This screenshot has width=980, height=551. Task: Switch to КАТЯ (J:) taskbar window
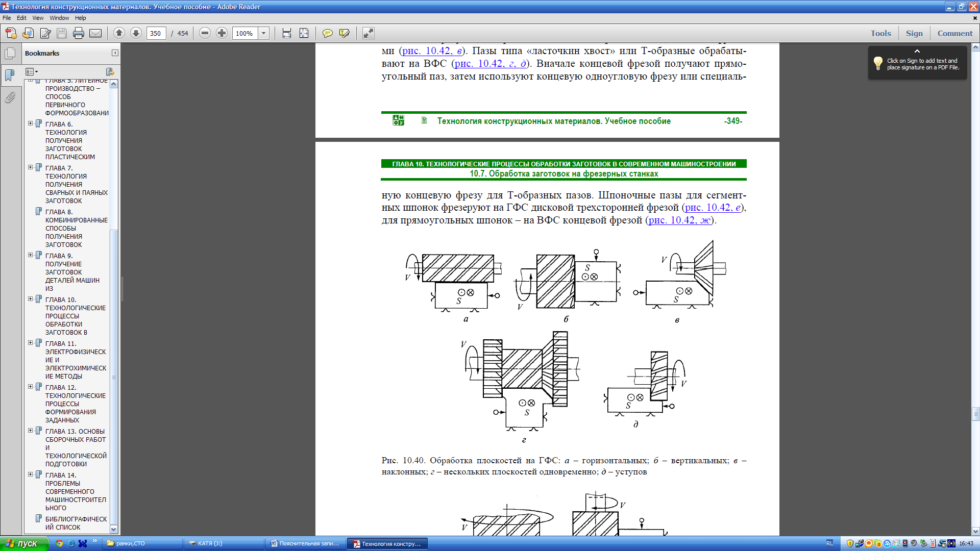coord(224,544)
